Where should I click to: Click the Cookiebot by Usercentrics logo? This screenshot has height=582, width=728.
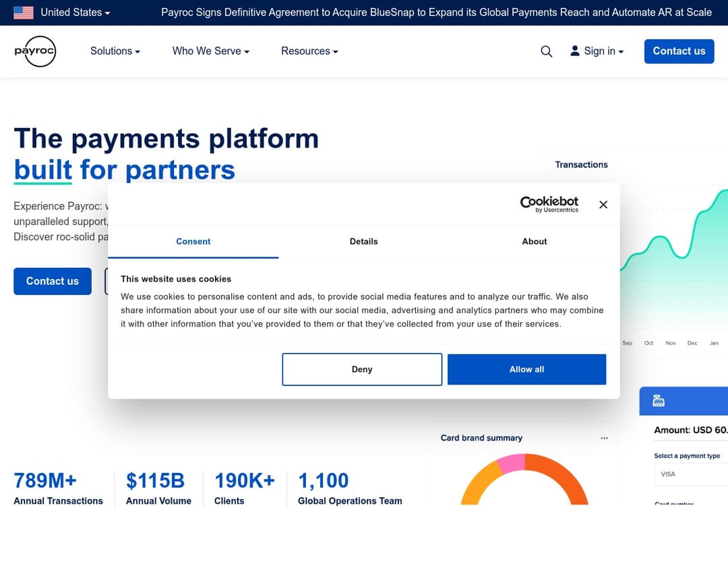pos(549,204)
